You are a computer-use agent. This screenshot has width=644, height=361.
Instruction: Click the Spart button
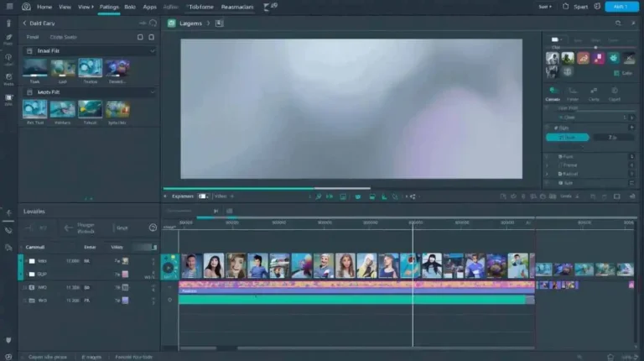580,7
